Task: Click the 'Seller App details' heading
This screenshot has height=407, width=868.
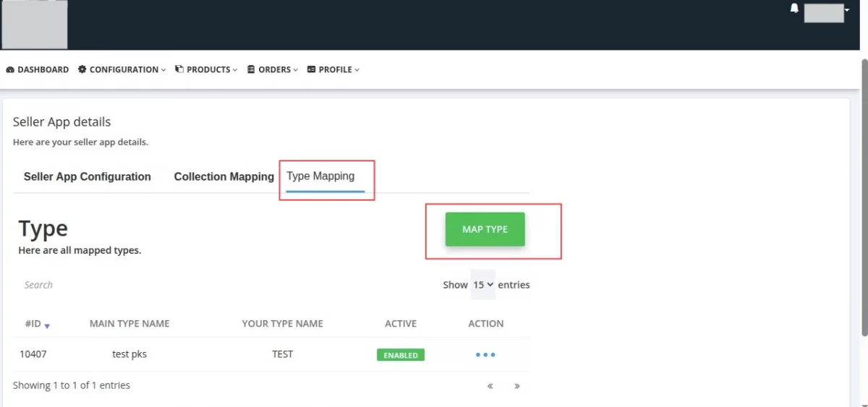Action: coord(62,121)
